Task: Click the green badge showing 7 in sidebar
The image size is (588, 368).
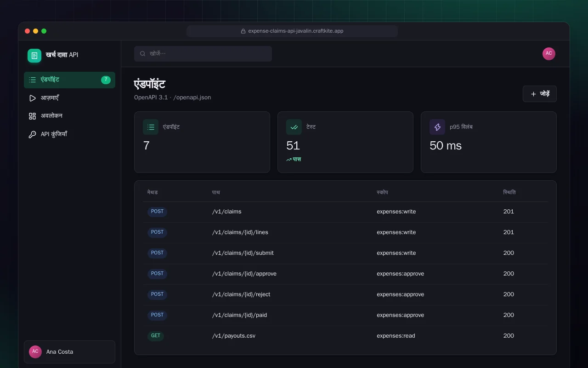Action: (106, 80)
